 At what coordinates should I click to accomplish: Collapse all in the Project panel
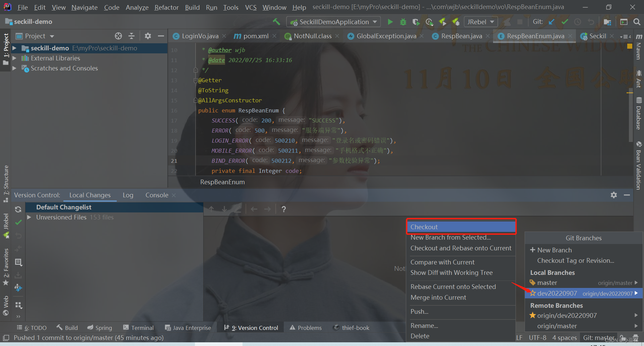click(x=131, y=36)
